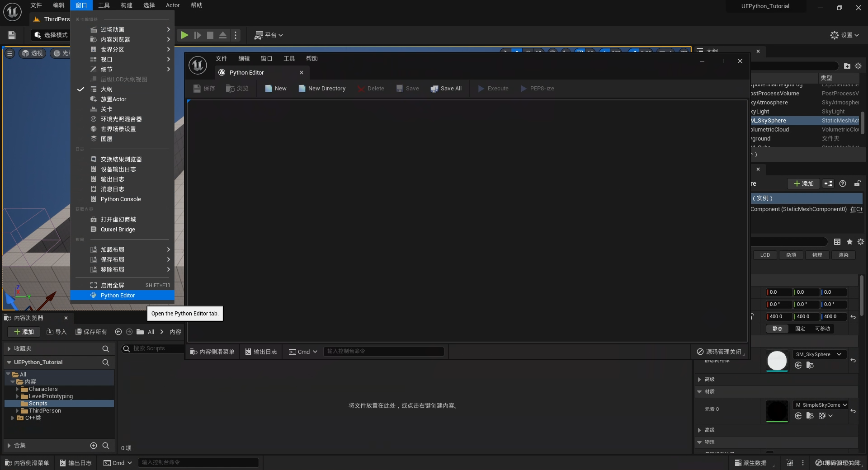Screen dimensions: 868x470
Task: Click the LOD filter button in details
Action: tap(765, 255)
